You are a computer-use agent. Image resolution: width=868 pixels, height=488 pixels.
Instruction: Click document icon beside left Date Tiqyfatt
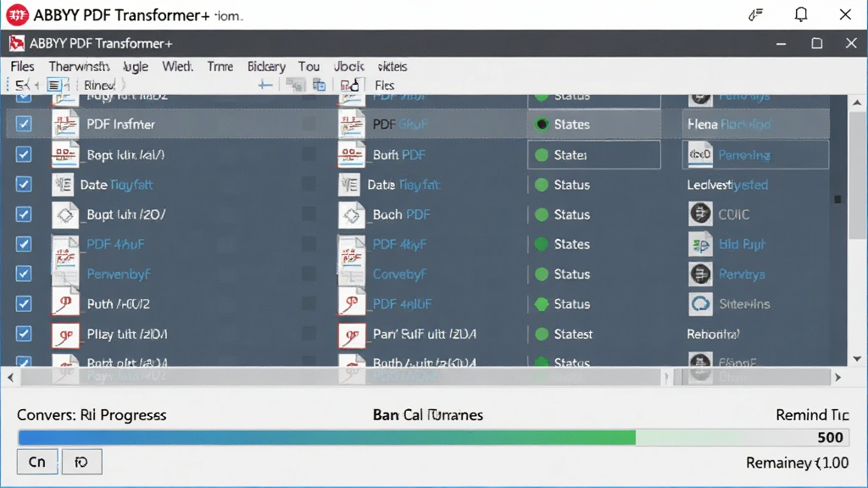coord(63,184)
